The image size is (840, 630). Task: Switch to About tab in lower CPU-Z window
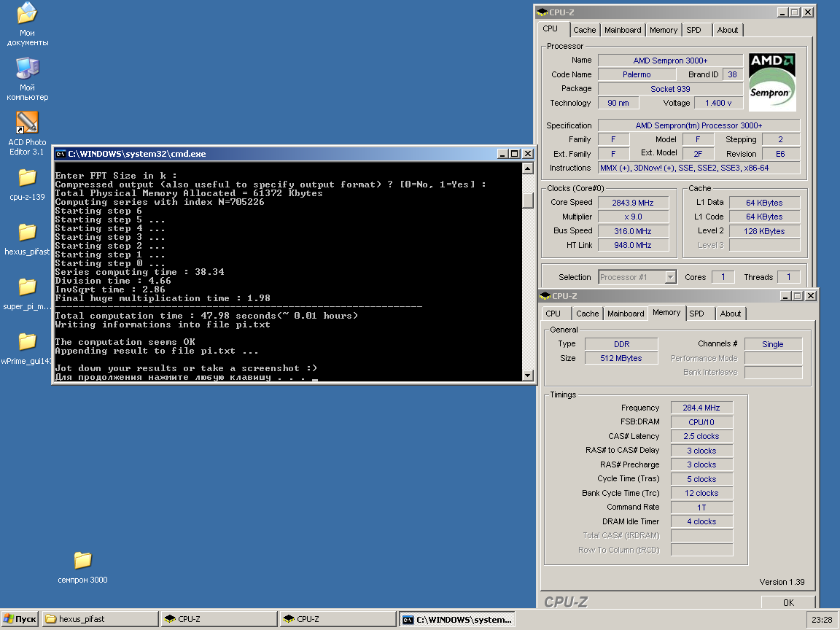[x=731, y=314]
